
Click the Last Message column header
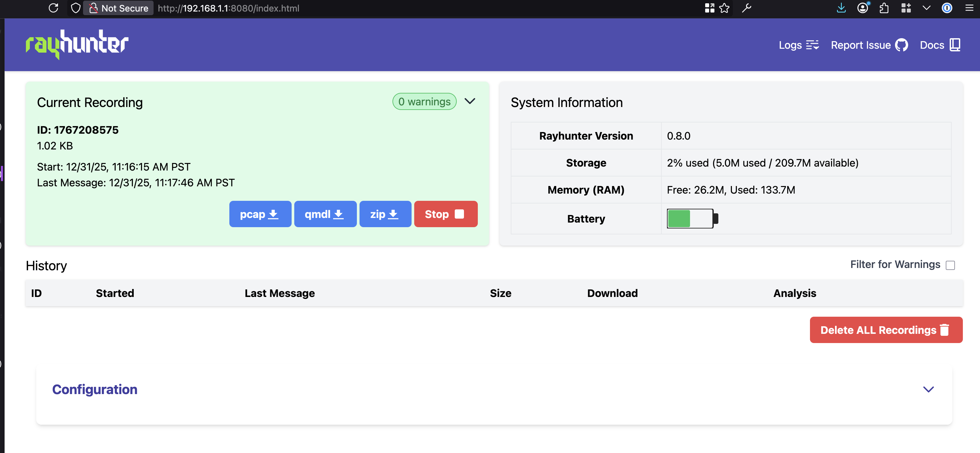tap(280, 293)
